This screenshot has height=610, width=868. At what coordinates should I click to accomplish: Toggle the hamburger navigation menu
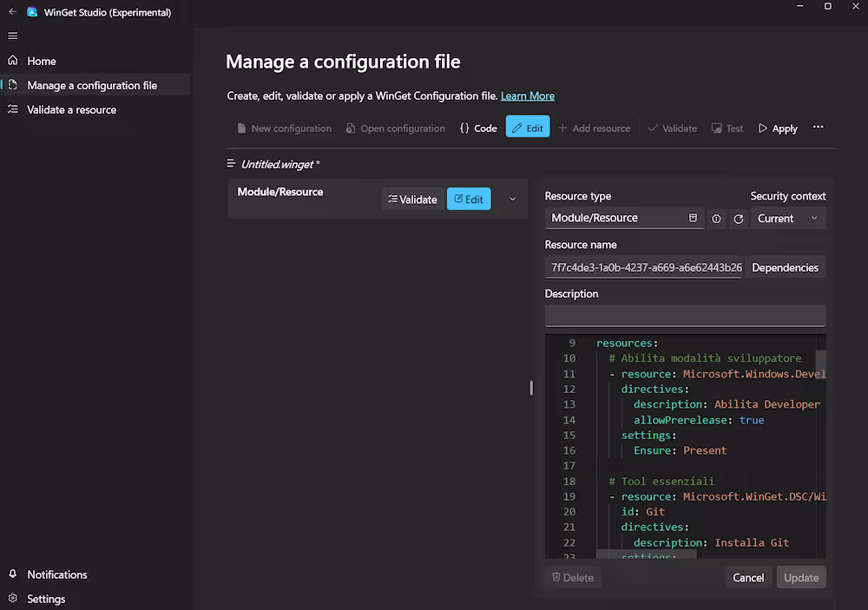[x=13, y=36]
